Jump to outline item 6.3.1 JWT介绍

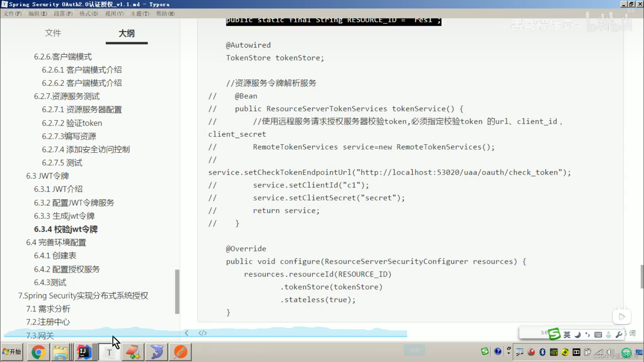point(58,189)
